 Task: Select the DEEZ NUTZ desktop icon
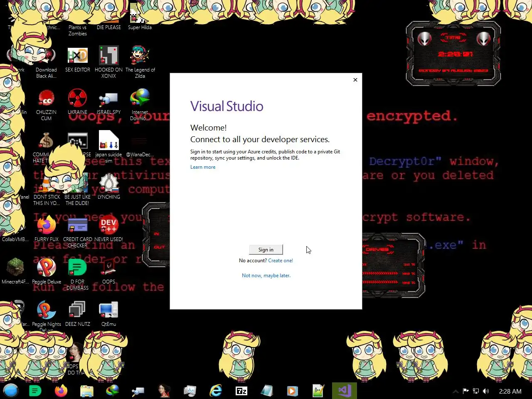click(77, 314)
